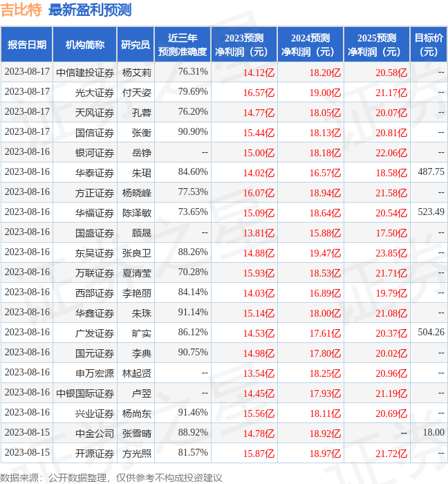Click researcher 旷实
The width and height of the screenshot is (448, 484).
coord(142,334)
